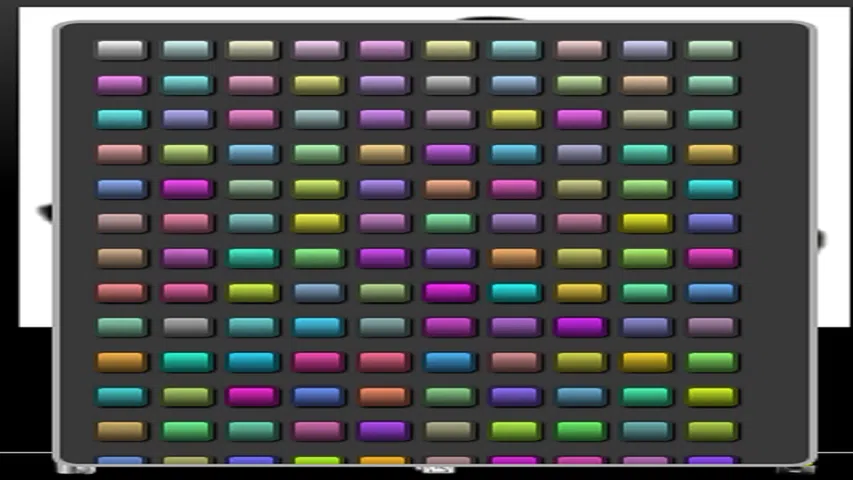This screenshot has height=480, width=853.
Task: Click the cyan button starting the third row
Action: [121, 119]
